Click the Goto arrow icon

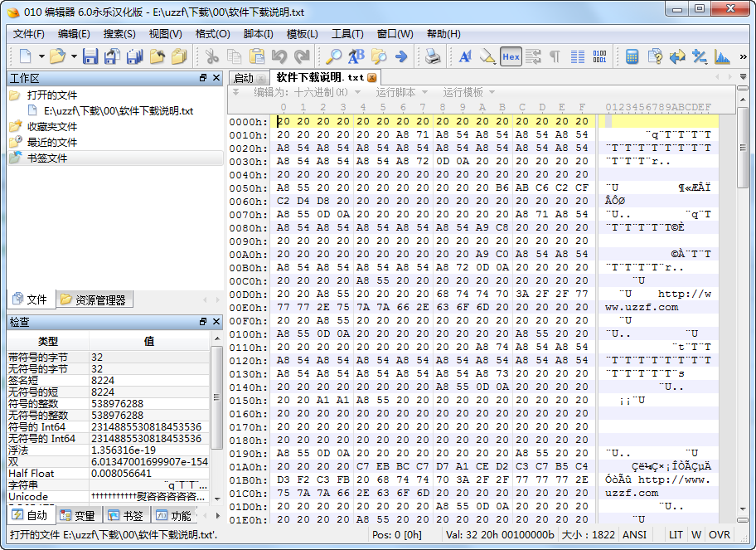(401, 56)
